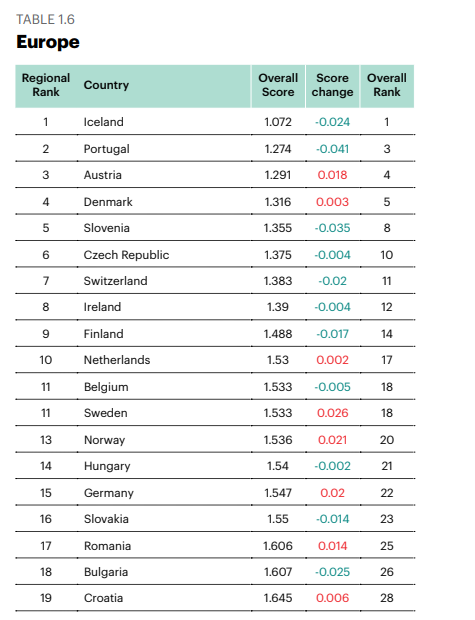The height and width of the screenshot is (620, 475).
Task: Select Croatia's score change 0.006
Action: (333, 598)
